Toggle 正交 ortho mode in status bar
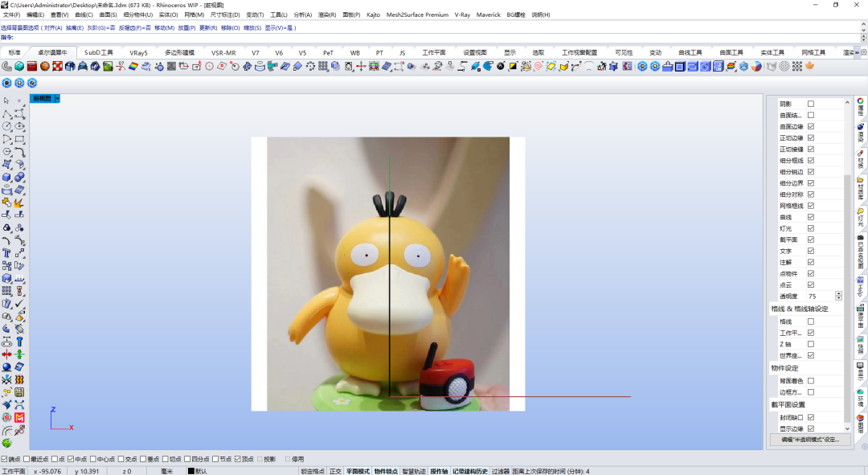Image resolution: width=868 pixels, height=475 pixels. pos(335,471)
